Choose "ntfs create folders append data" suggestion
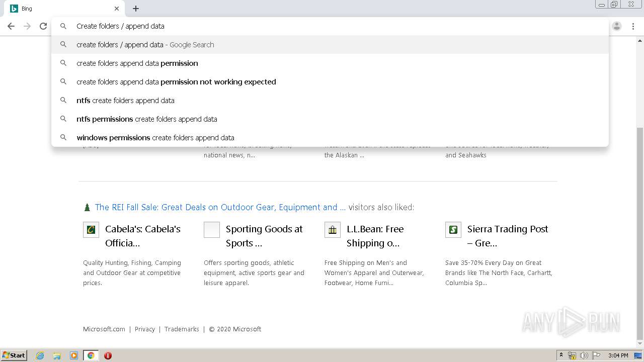Viewport: 644px width, 362px height. coord(125,101)
